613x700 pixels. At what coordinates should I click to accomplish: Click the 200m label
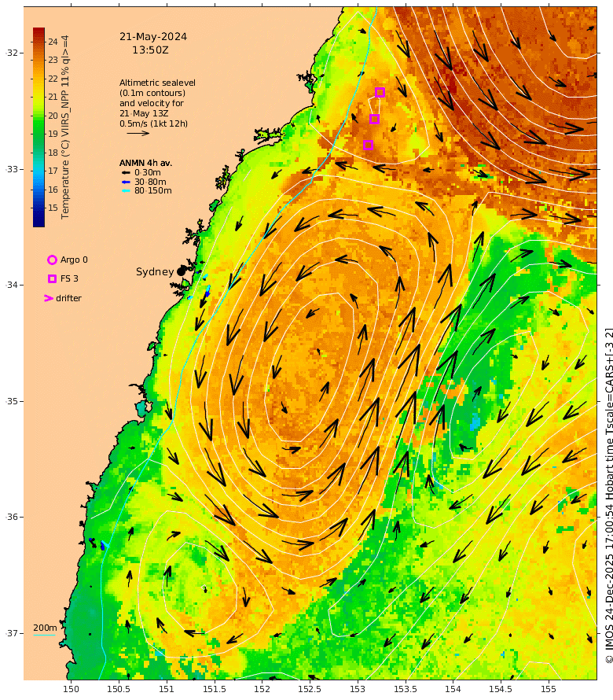(x=45, y=628)
